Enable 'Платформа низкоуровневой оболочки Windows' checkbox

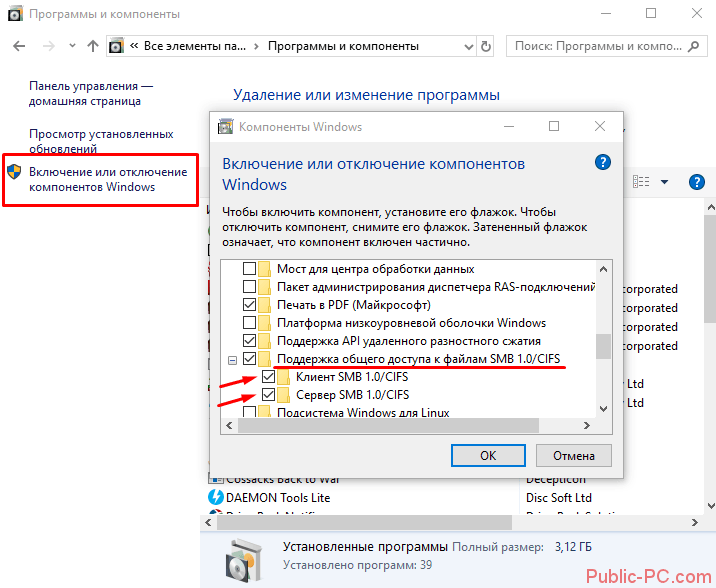coord(249,323)
